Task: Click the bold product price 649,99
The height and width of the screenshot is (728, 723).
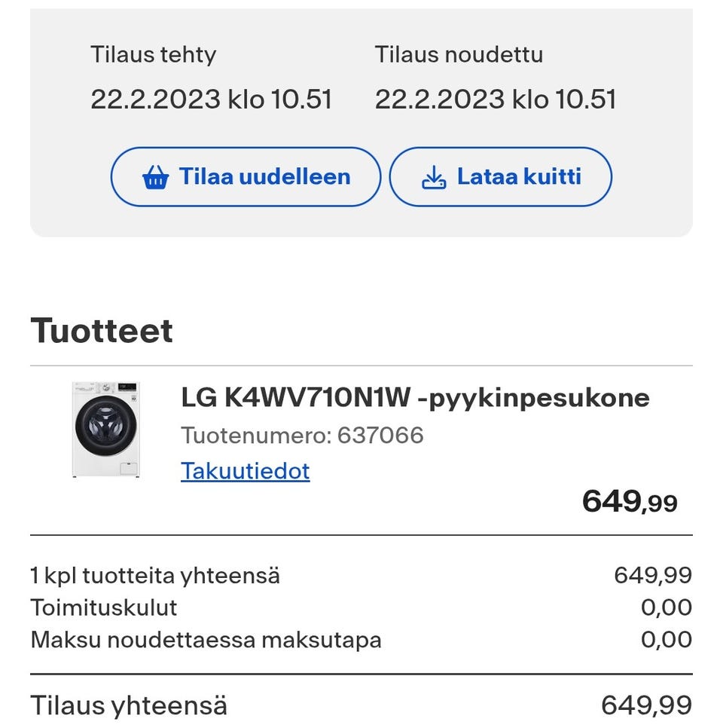Action: pyautogui.click(x=630, y=501)
